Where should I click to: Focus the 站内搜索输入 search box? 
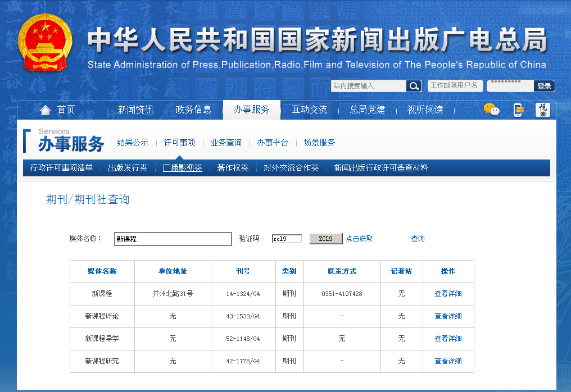click(x=368, y=86)
